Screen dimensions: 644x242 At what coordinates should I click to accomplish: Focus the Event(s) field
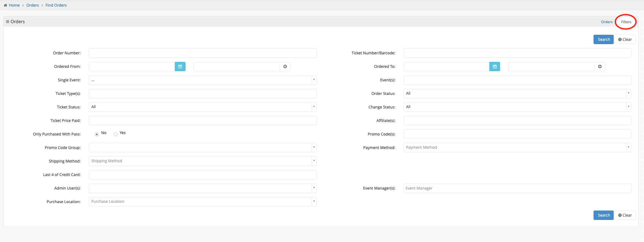pyautogui.click(x=517, y=80)
